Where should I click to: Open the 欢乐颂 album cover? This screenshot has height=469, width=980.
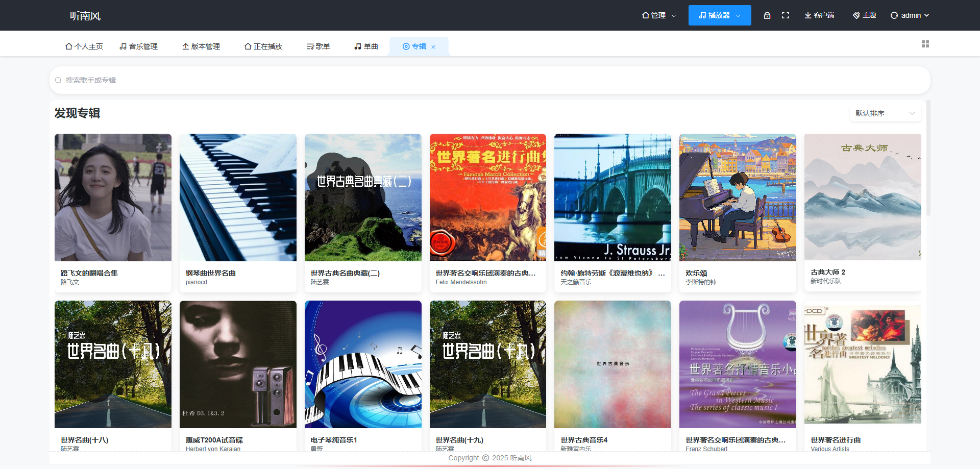[738, 198]
